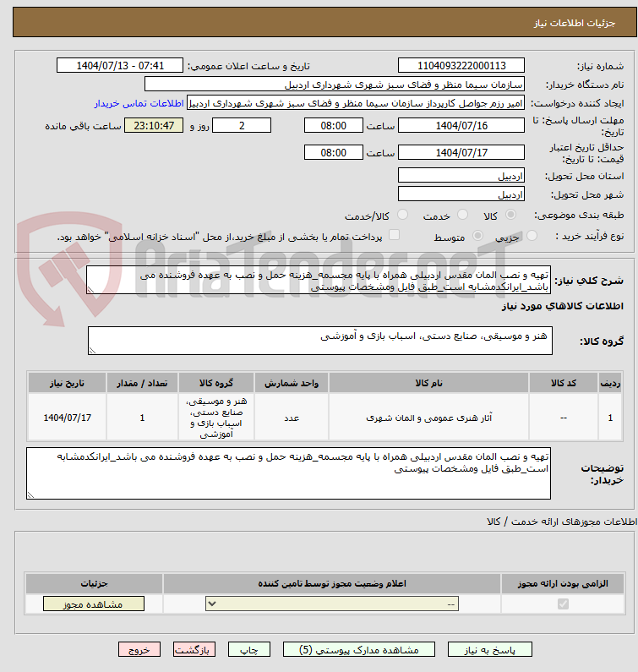This screenshot has height=672, width=638.
Task: Open the اعلام وضعیت مجوز dropdown
Action: [x=332, y=604]
